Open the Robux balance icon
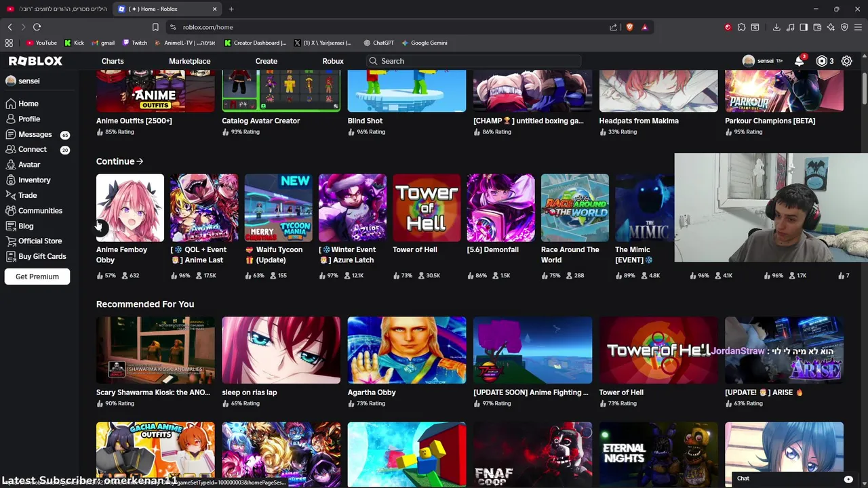 click(822, 61)
